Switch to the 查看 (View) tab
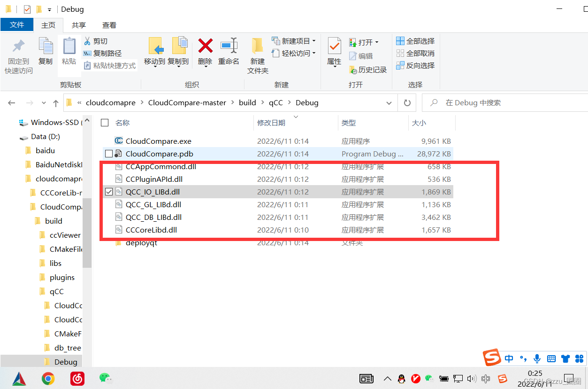 pyautogui.click(x=109, y=25)
